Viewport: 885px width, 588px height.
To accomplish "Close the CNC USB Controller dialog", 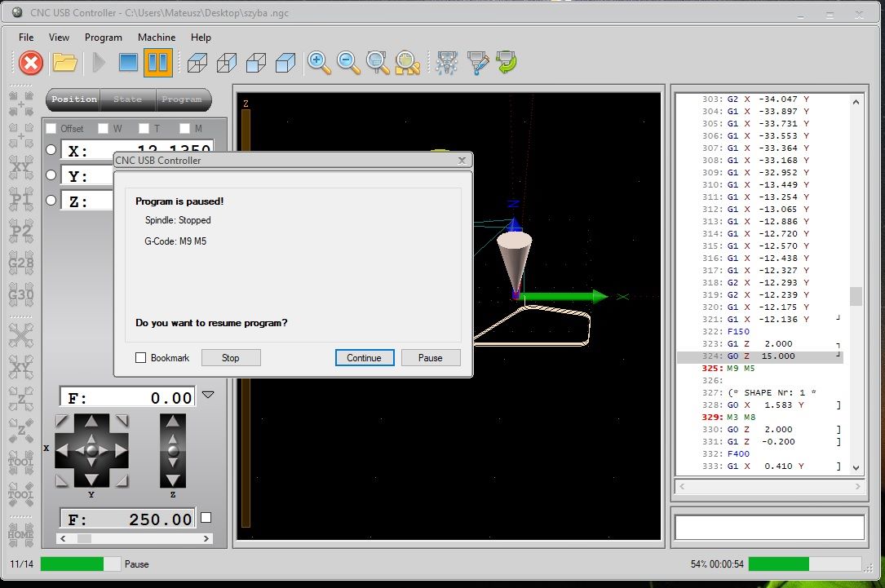I will click(462, 161).
